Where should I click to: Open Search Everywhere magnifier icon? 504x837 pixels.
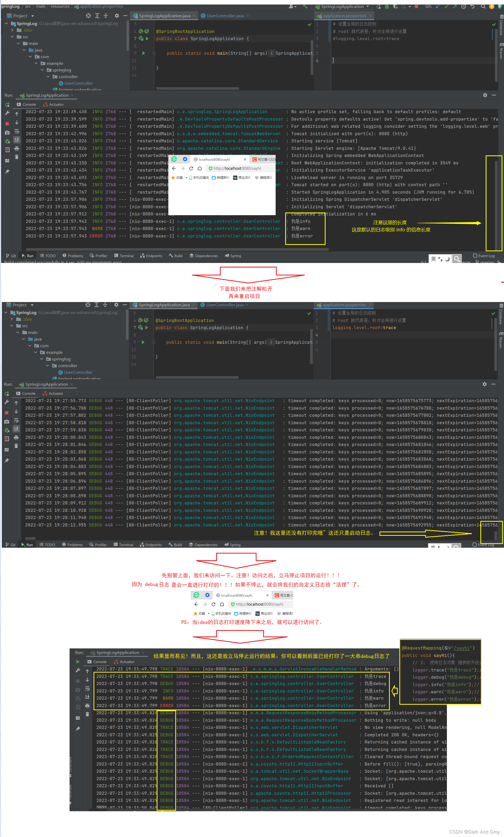click(483, 6)
